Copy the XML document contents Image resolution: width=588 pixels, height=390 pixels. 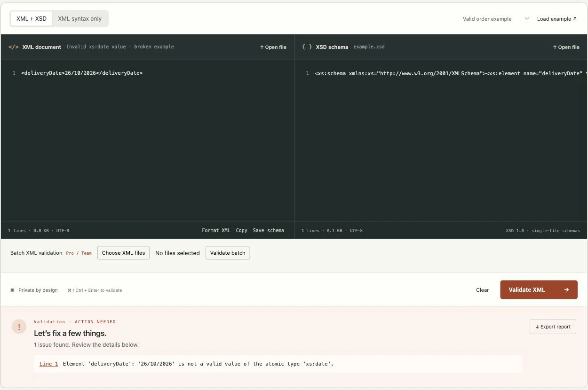[241, 230]
